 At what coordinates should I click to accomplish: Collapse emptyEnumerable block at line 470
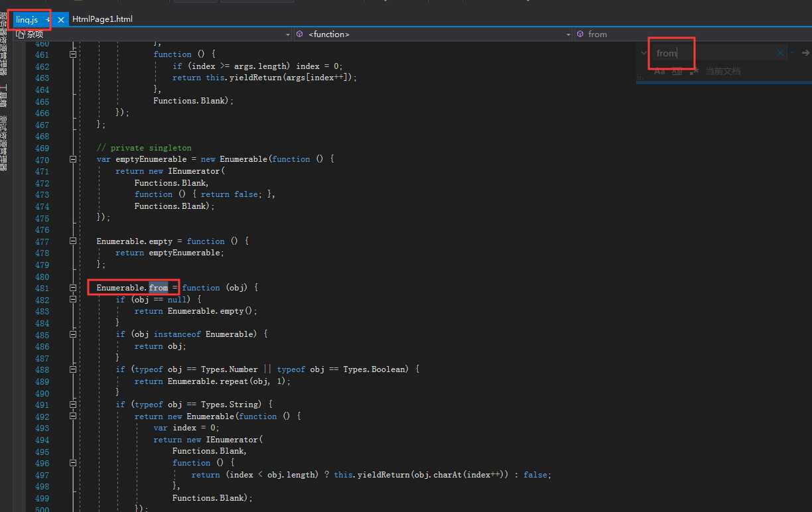[73, 159]
